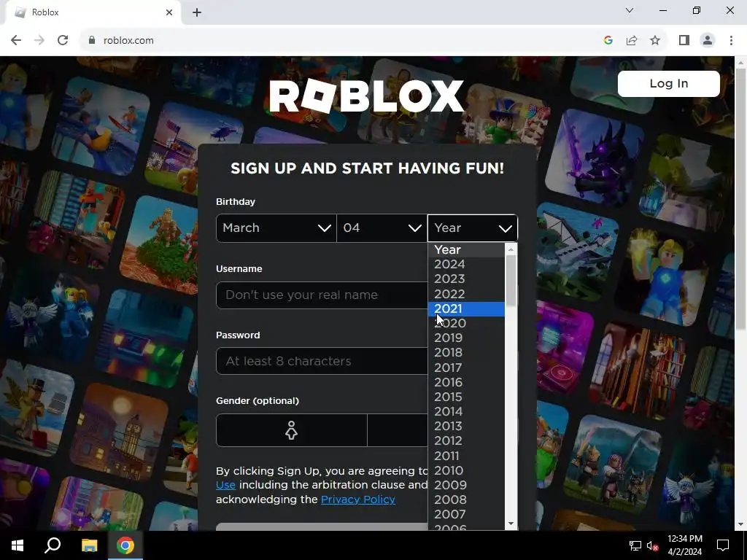747x560 pixels.
Task: Select highlighted year 2021
Action: coord(466,308)
